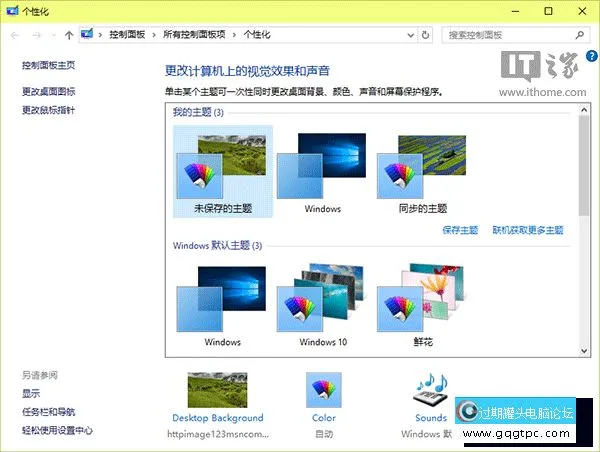Select the 同步的主题 theme

coord(422,171)
